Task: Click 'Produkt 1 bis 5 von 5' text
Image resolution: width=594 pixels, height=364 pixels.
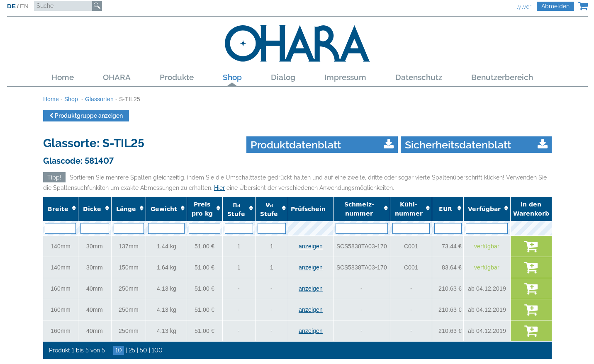Action: point(77,350)
